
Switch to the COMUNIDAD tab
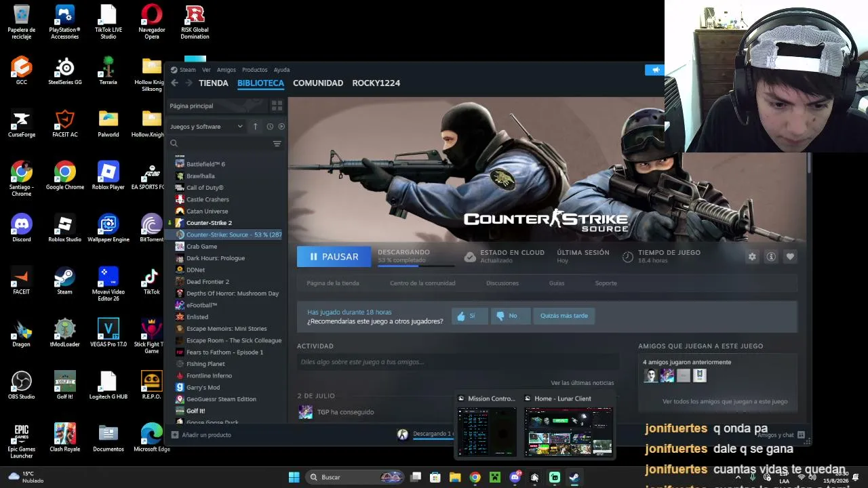(318, 83)
